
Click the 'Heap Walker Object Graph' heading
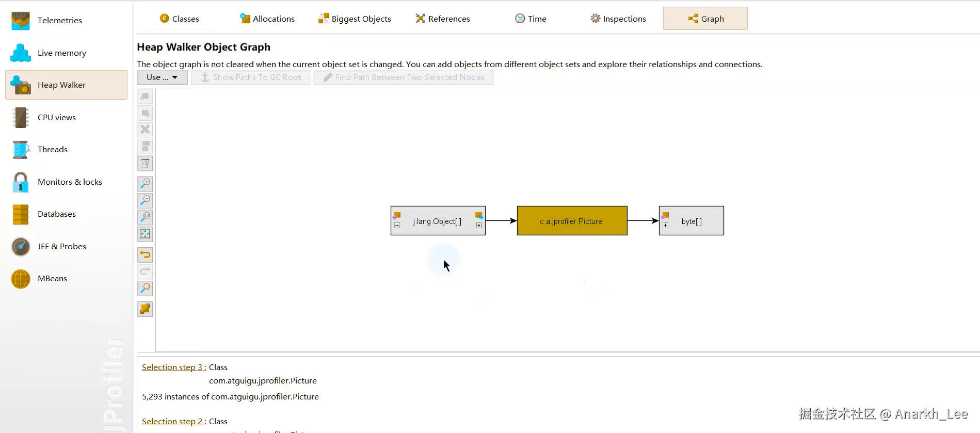tap(203, 47)
